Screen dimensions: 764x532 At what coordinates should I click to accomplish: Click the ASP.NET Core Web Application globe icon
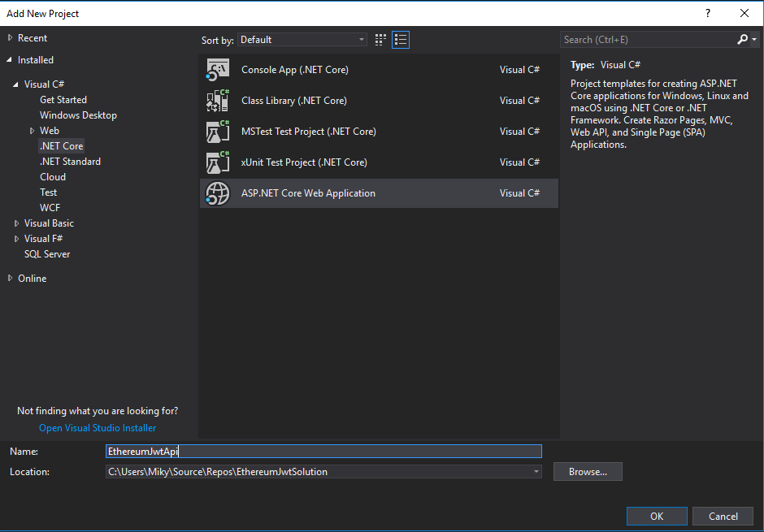[x=218, y=193]
